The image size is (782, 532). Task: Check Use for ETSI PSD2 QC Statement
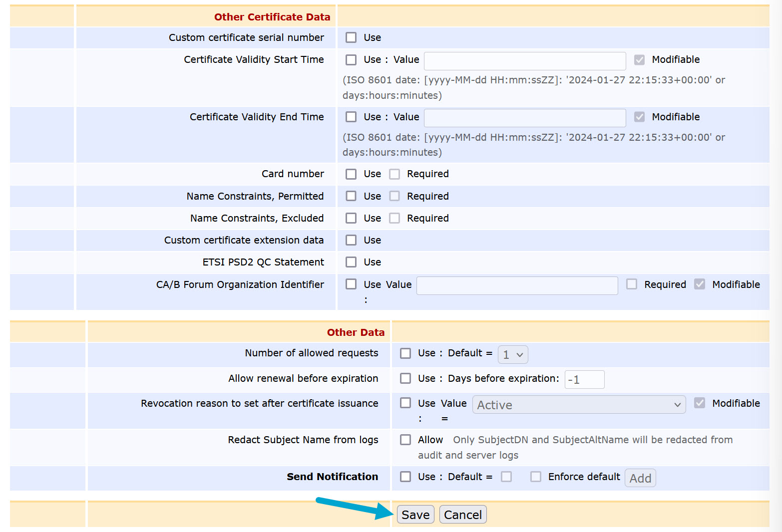[351, 262]
